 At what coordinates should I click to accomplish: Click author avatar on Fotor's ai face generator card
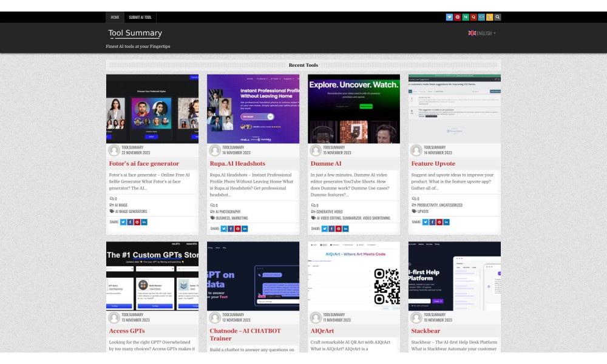click(x=114, y=150)
